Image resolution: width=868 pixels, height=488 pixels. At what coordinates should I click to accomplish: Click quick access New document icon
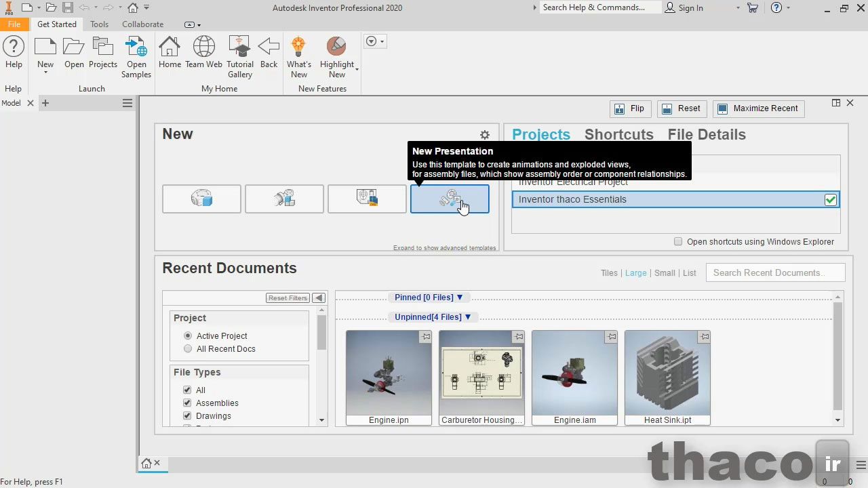(26, 7)
